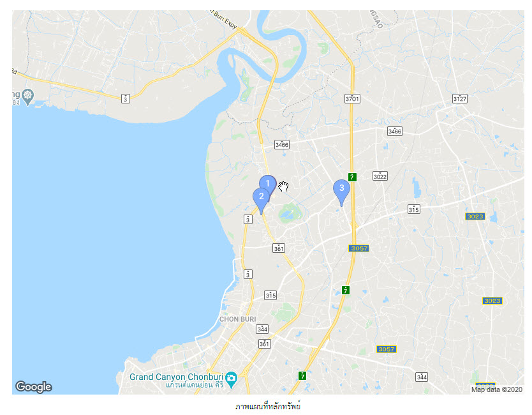This screenshot has width=532, height=415.
Task: Click the Buri Expy road label
Action: coord(224,19)
